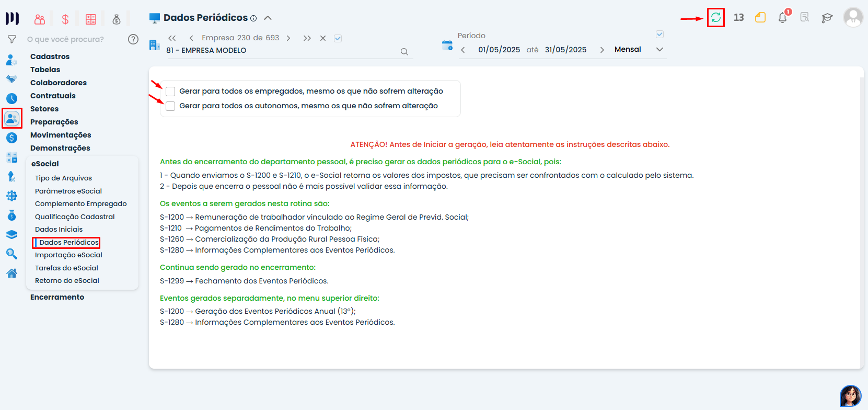Open the people module icon in the top strip
Viewport: 868px width, 410px height.
(x=40, y=19)
